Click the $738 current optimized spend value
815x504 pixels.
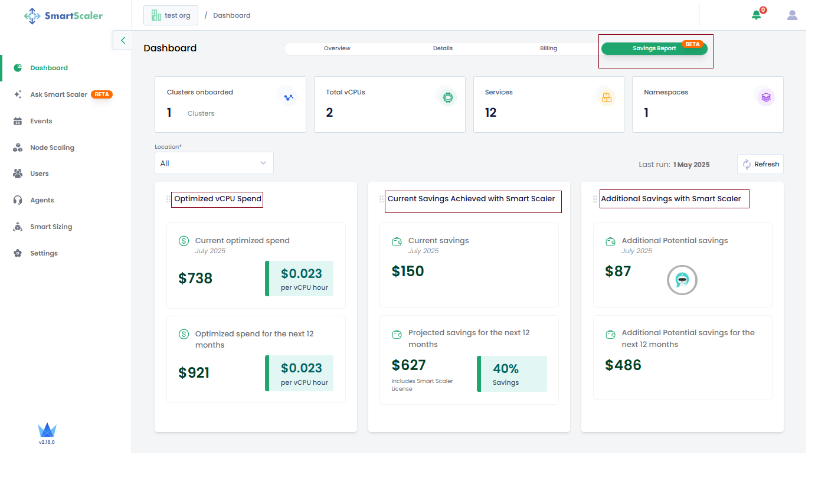[195, 279]
